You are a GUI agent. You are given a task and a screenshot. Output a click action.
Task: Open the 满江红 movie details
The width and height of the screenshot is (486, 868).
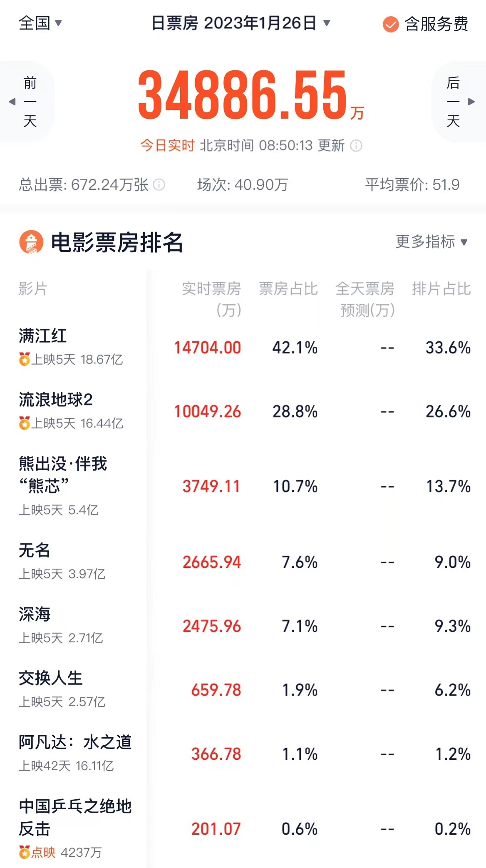point(42,336)
